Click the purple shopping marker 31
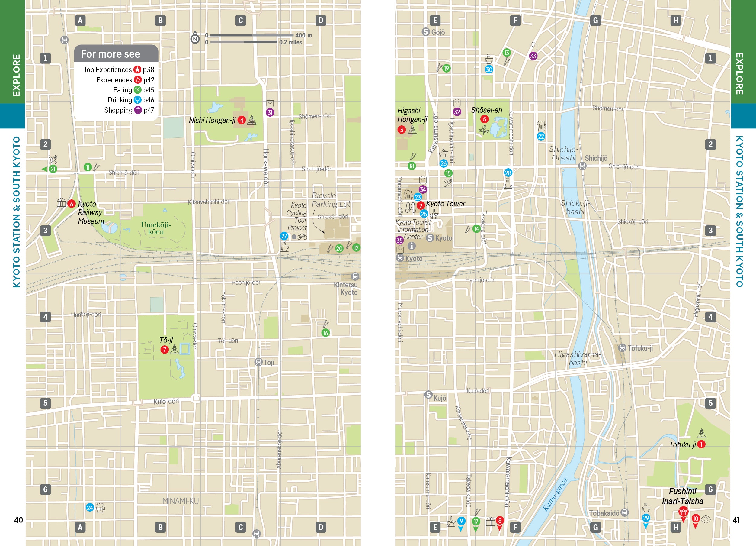 (270, 112)
